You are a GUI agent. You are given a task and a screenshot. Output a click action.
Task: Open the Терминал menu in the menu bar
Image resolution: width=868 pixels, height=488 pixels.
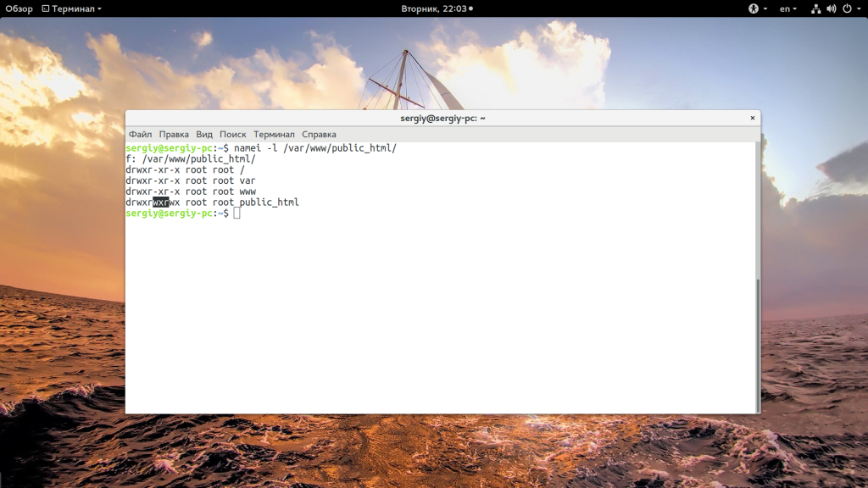point(274,135)
